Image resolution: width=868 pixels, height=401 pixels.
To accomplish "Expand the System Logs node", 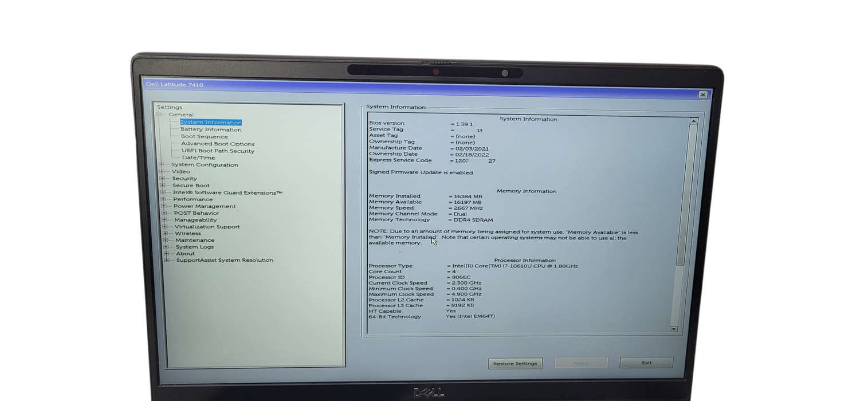I will pos(166,247).
